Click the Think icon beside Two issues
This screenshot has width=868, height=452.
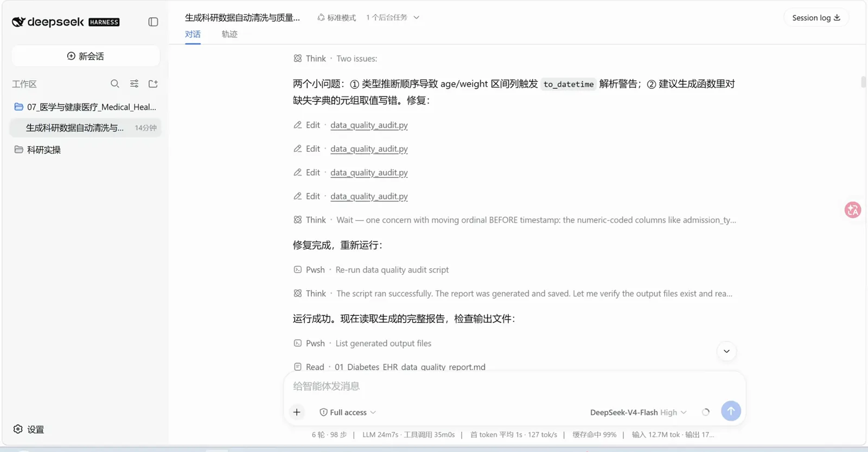pos(297,59)
